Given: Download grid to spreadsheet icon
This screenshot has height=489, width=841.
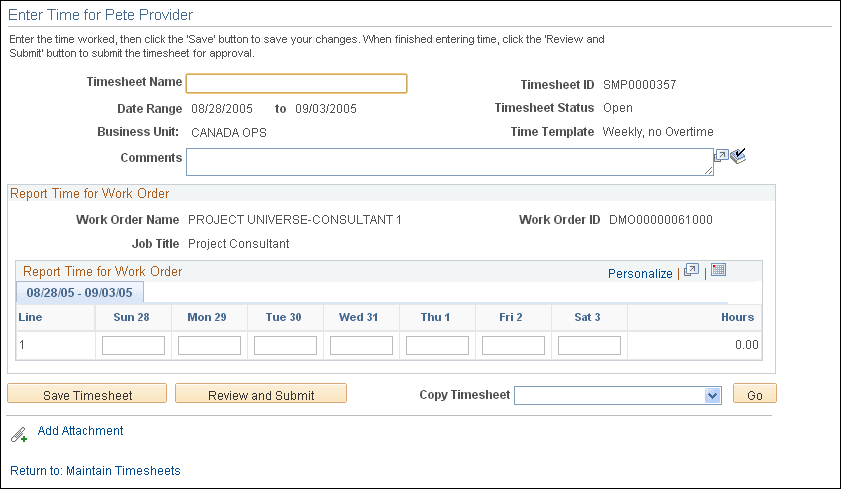Looking at the screenshot, I should pos(718,270).
